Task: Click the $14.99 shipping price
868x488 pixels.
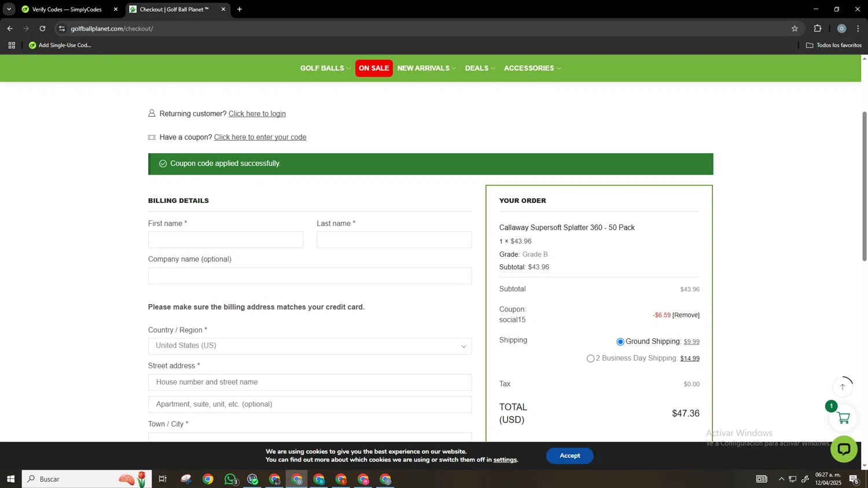Action: coord(690,358)
